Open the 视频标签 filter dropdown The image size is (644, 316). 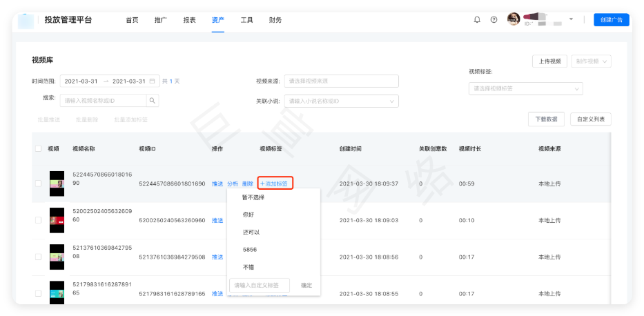coord(526,88)
